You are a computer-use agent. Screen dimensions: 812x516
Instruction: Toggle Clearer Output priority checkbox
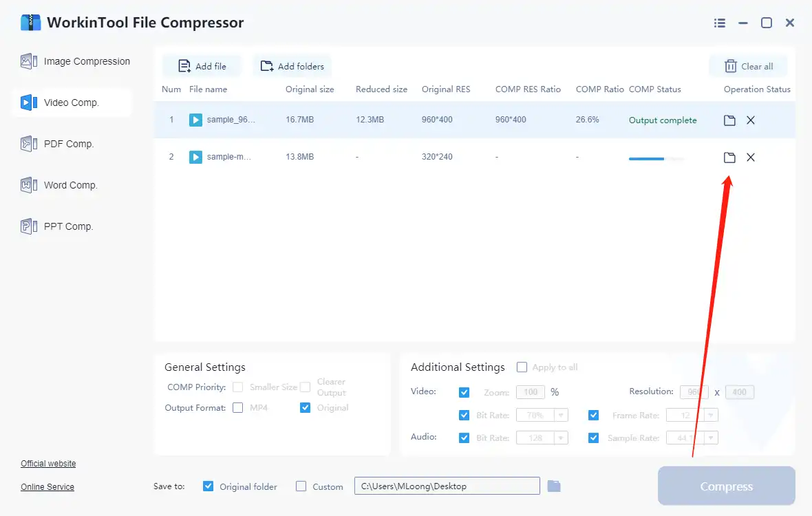coord(305,387)
